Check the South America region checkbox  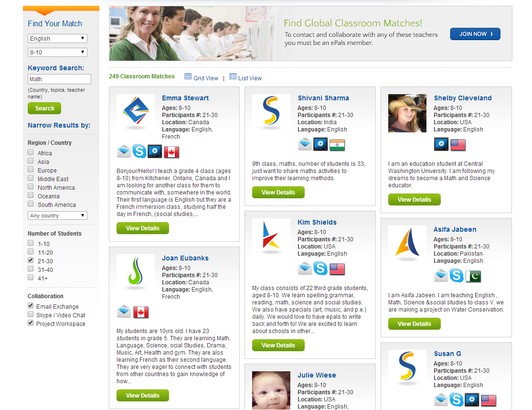coord(31,204)
